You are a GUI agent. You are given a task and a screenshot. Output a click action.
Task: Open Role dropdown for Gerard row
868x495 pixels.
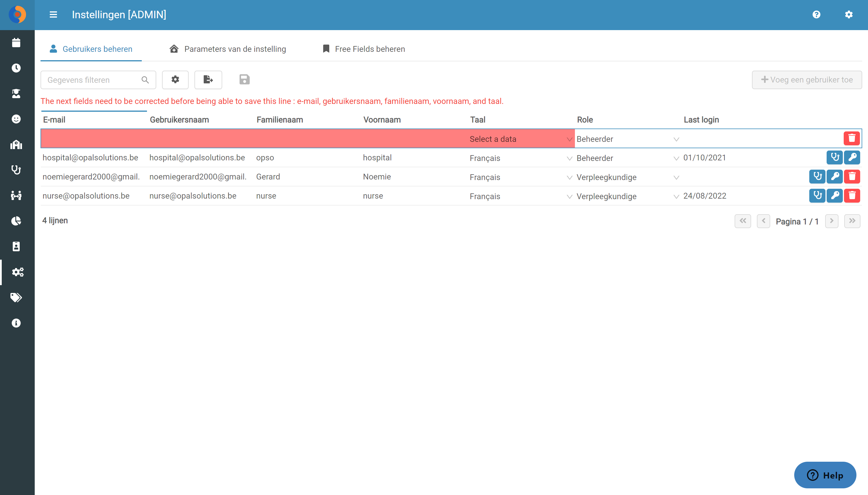pyautogui.click(x=628, y=177)
